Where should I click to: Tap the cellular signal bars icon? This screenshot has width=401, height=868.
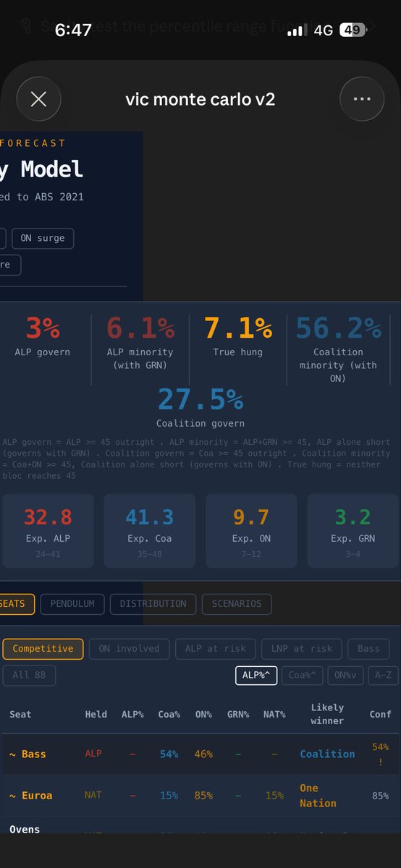297,30
